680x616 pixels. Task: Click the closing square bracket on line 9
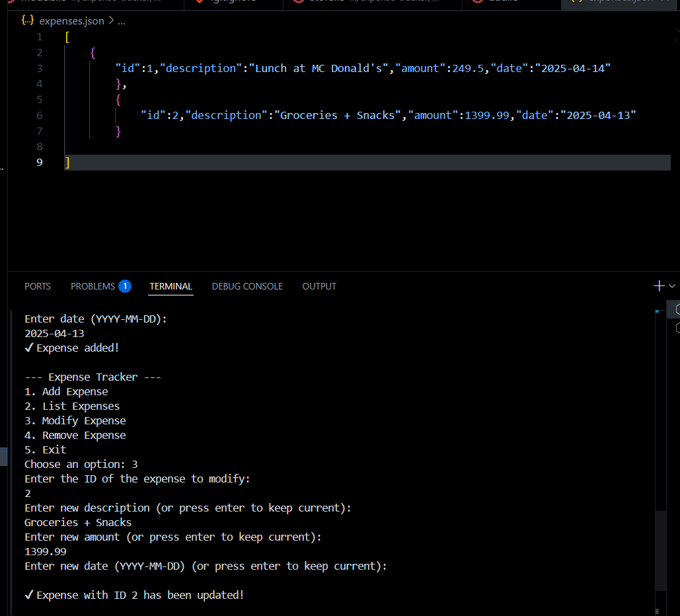(x=67, y=163)
